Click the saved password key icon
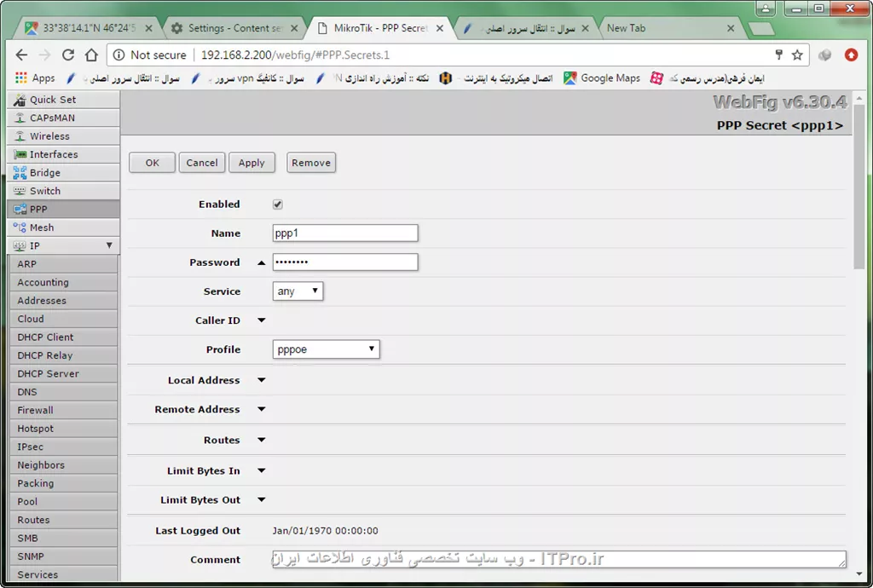 (x=779, y=55)
